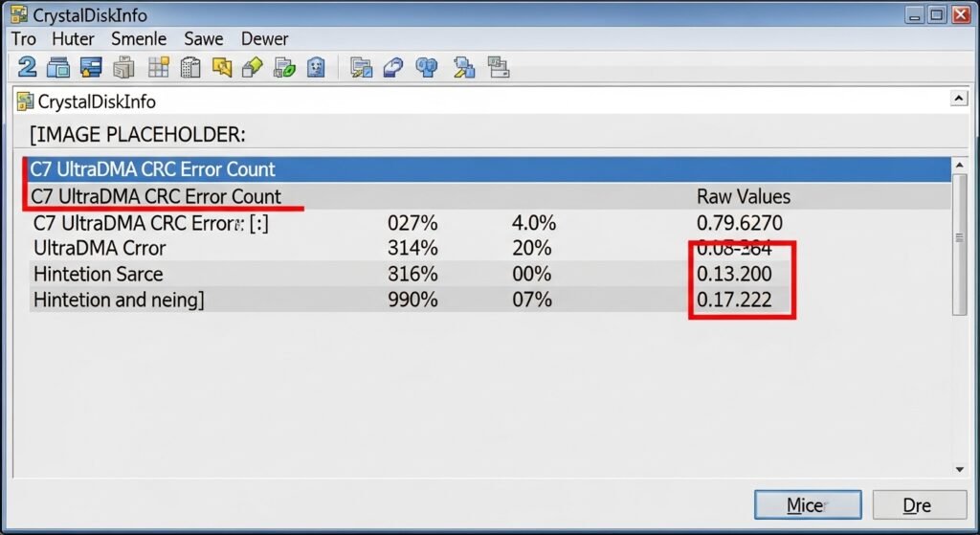Click the blue eraser toolbar icon
The width and height of the screenshot is (980, 535).
(x=392, y=67)
